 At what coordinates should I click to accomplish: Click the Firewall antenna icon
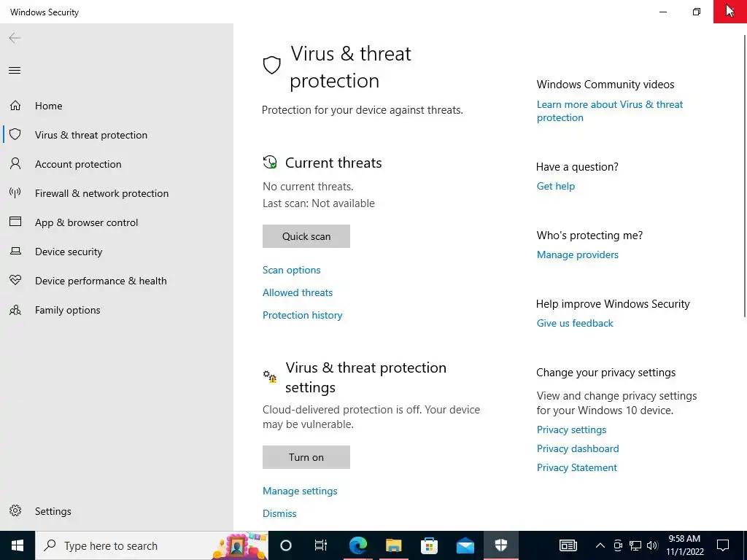coord(15,192)
